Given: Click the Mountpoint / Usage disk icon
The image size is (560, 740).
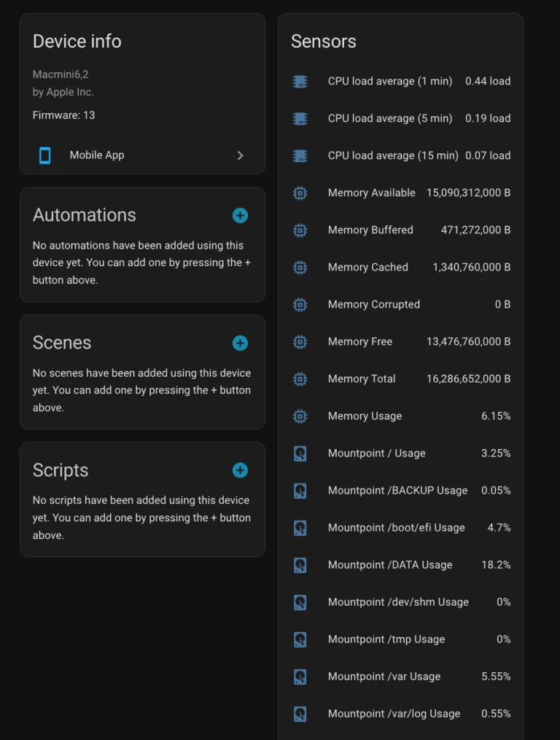Looking at the screenshot, I should pos(300,453).
